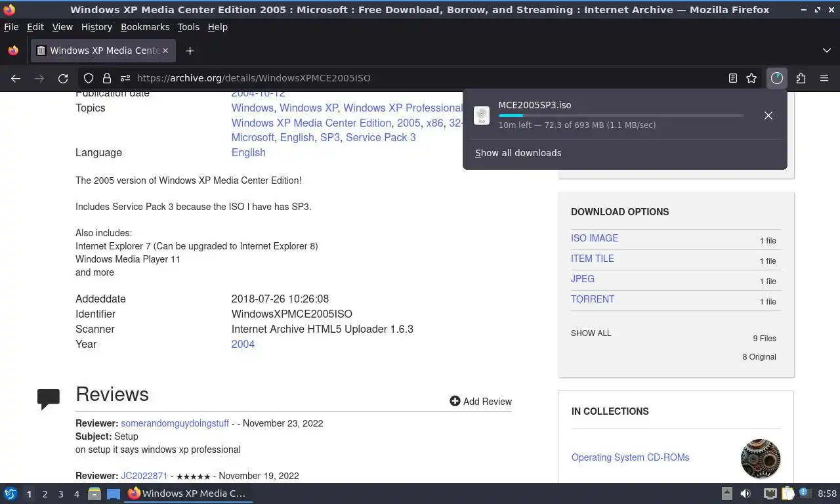The image size is (840, 504).
Task: Open the x86 topic link
Action: pos(434,123)
